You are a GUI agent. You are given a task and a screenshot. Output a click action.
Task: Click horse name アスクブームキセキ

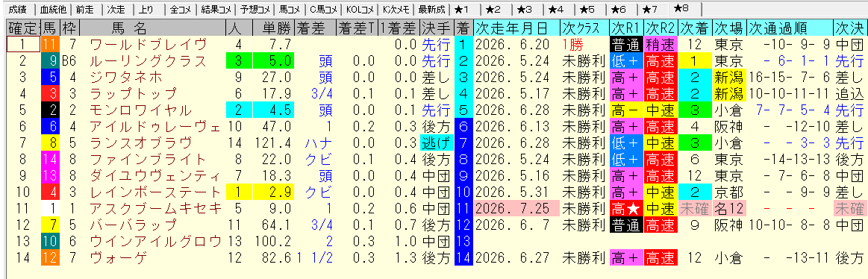(155, 208)
